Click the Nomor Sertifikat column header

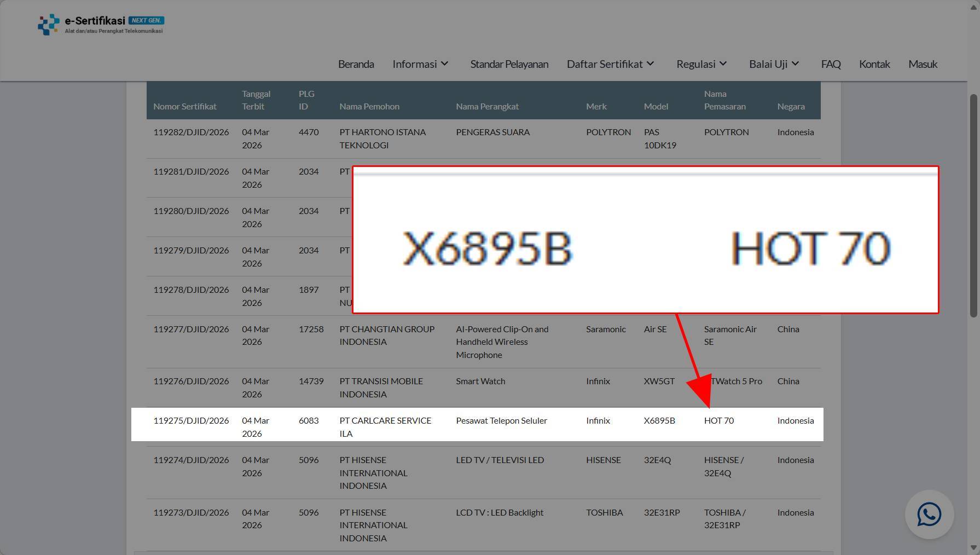pyautogui.click(x=185, y=106)
